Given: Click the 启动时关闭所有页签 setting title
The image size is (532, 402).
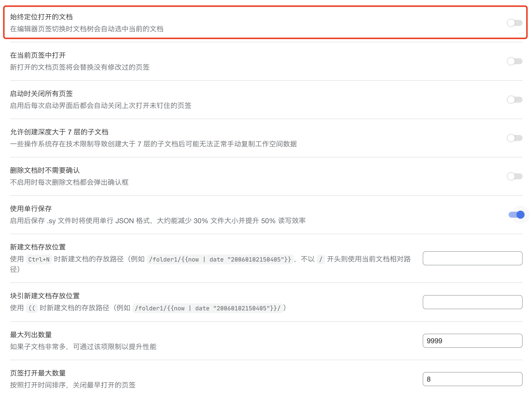Looking at the screenshot, I should (41, 94).
